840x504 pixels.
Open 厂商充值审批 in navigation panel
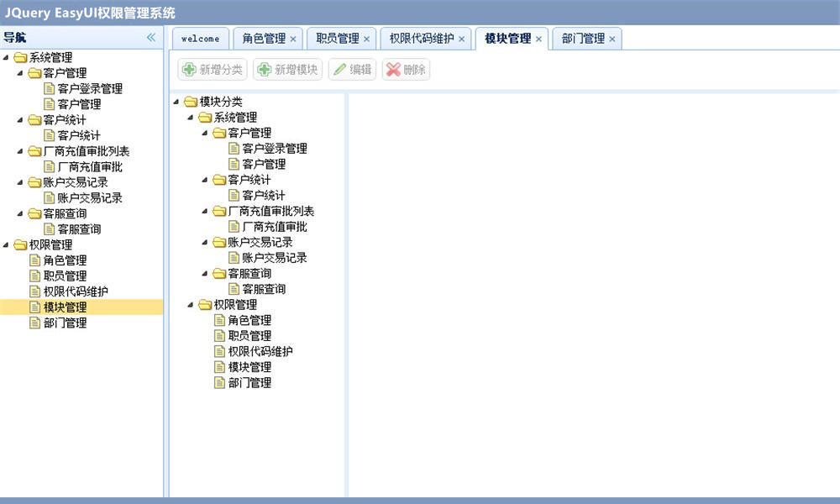90,166
